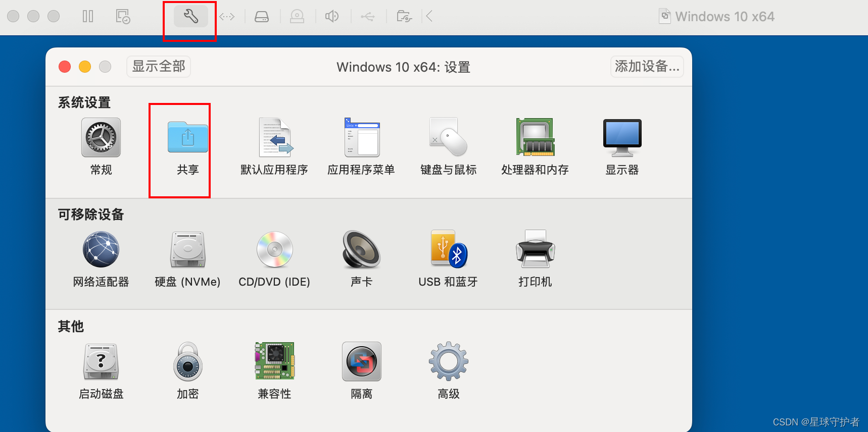This screenshot has height=432, width=868.
Task: Open the Compatibility (兼容性) settings
Action: (274, 371)
